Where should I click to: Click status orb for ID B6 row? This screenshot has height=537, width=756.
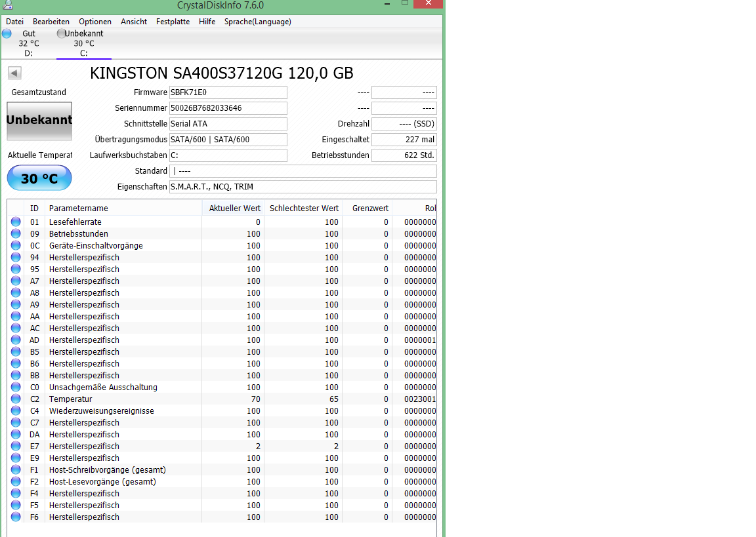tap(16, 363)
